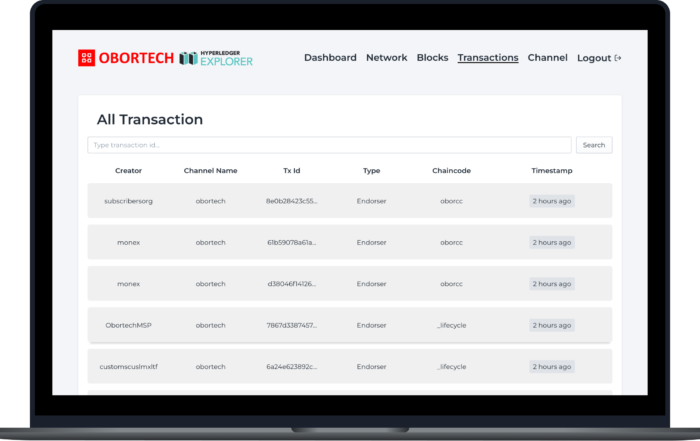Click the Type column header
Image resolution: width=700 pixels, height=441 pixels.
click(x=371, y=171)
